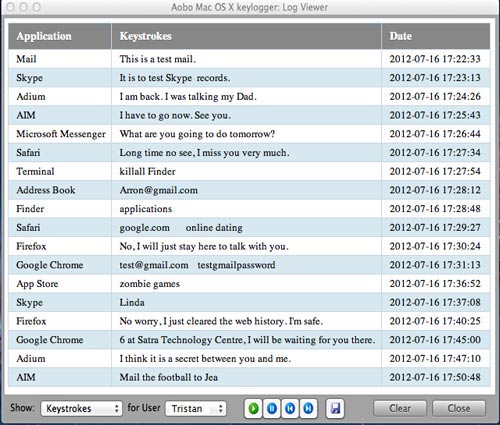Click the Clear button

coord(400,408)
